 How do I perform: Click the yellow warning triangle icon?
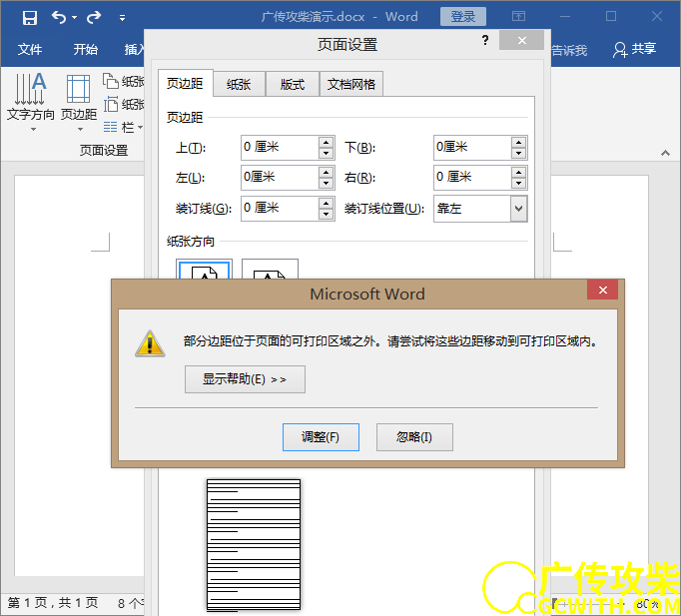coord(150,343)
